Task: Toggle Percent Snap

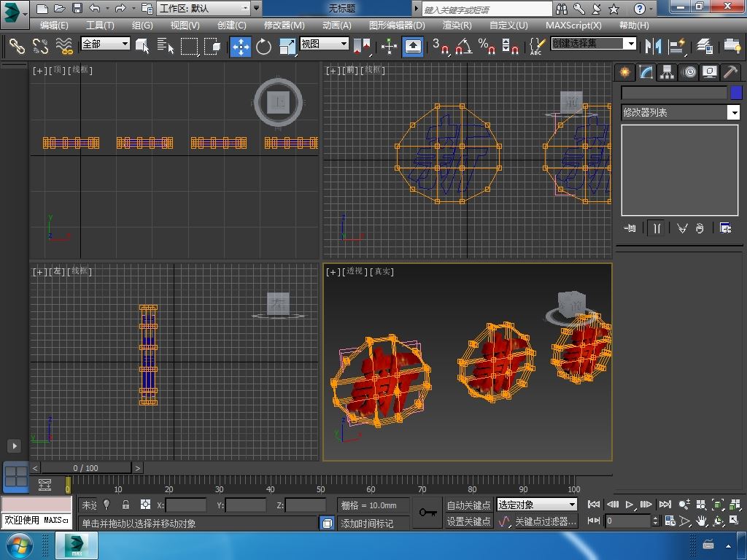Action: [x=487, y=46]
